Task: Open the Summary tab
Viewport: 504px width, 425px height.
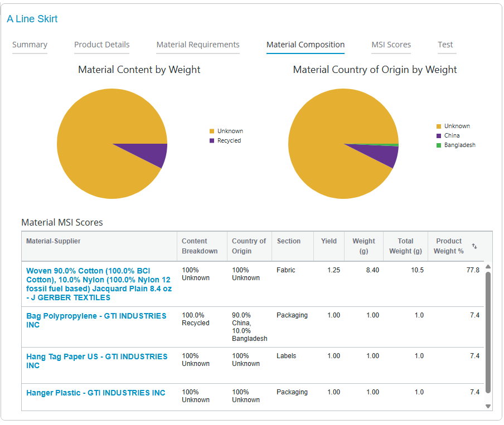Action: click(x=30, y=45)
